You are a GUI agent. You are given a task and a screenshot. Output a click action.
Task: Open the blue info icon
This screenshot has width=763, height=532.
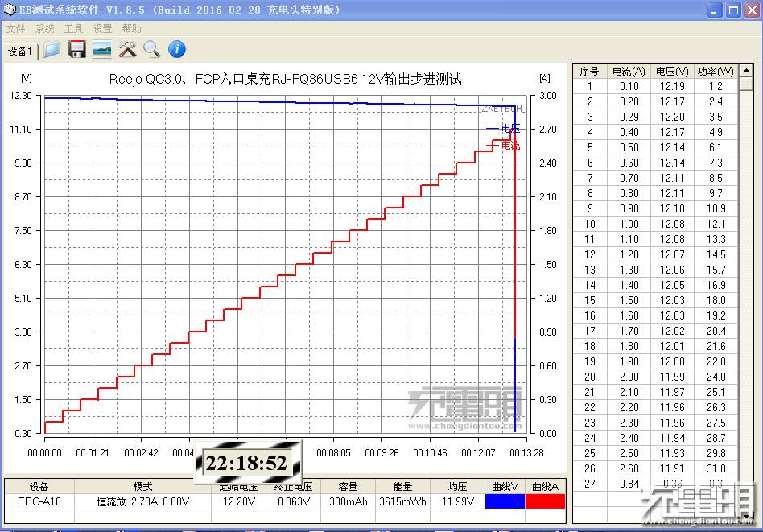click(176, 49)
